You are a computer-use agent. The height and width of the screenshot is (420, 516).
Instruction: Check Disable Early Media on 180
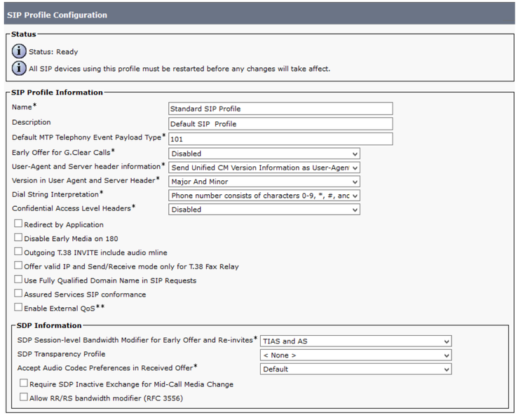[18, 237]
